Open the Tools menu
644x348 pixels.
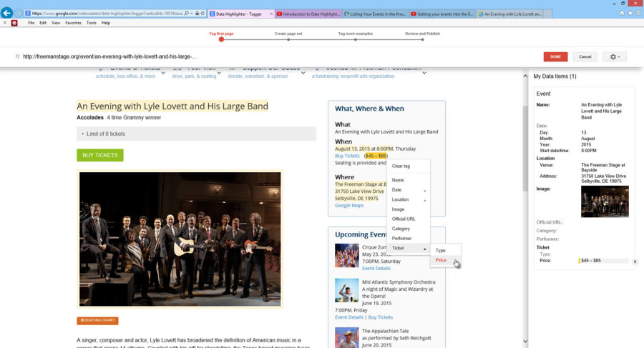coord(91,23)
